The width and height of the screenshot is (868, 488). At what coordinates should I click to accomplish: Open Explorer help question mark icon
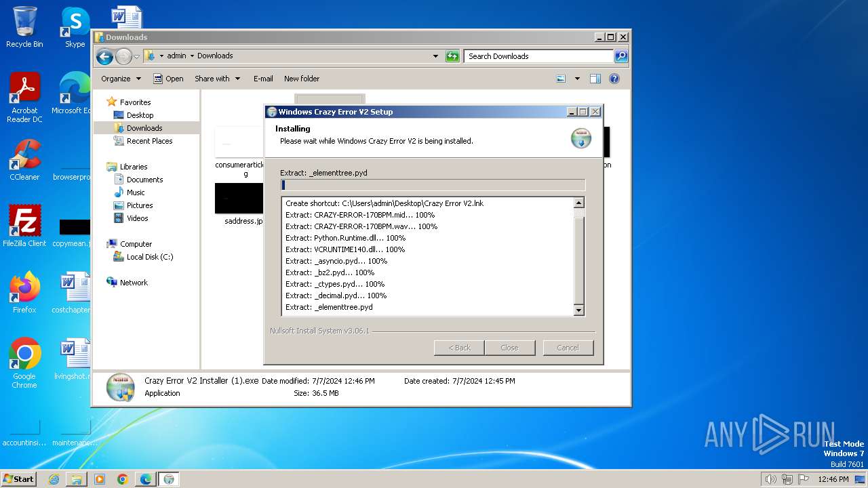click(x=614, y=79)
